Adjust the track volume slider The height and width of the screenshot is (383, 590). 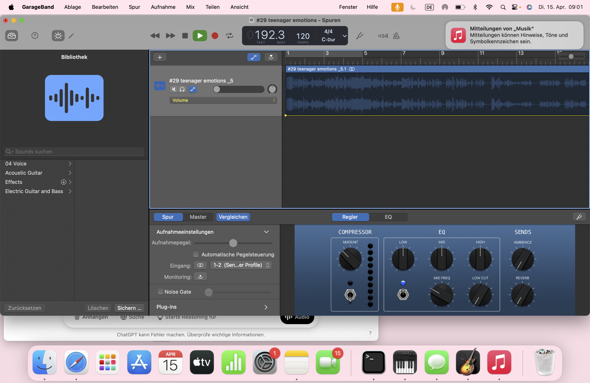tap(238, 89)
